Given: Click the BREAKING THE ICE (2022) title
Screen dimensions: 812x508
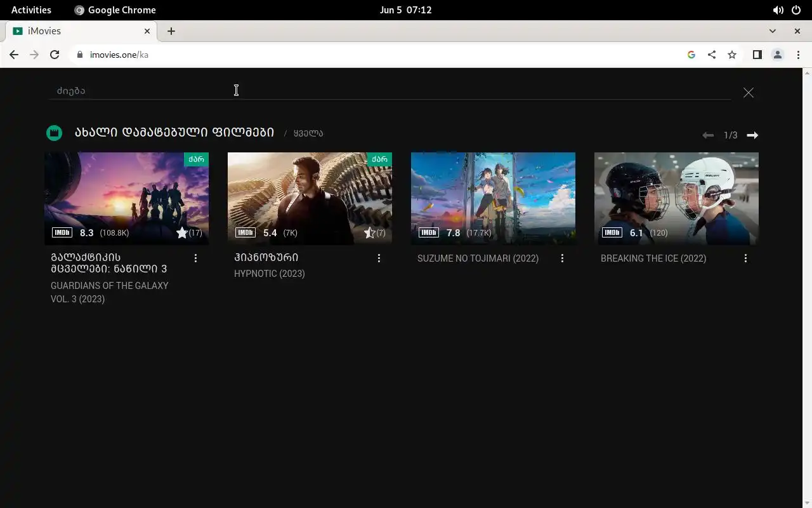Looking at the screenshot, I should [x=653, y=258].
